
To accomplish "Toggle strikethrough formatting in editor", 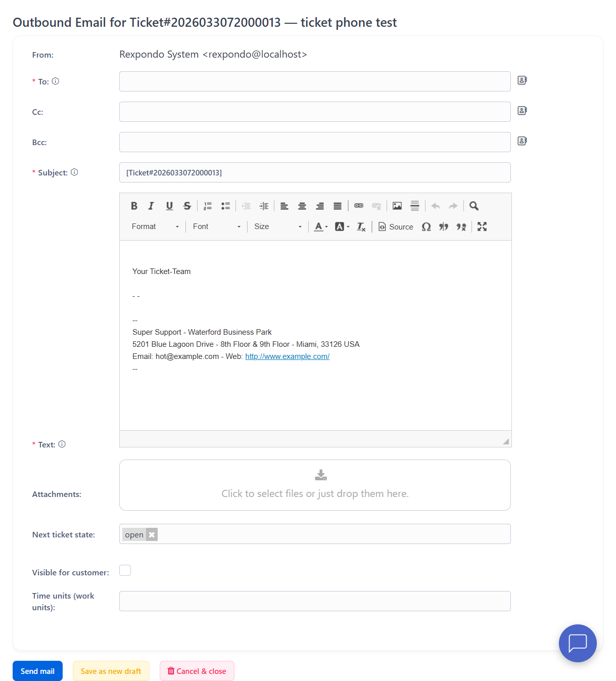I will tap(187, 206).
